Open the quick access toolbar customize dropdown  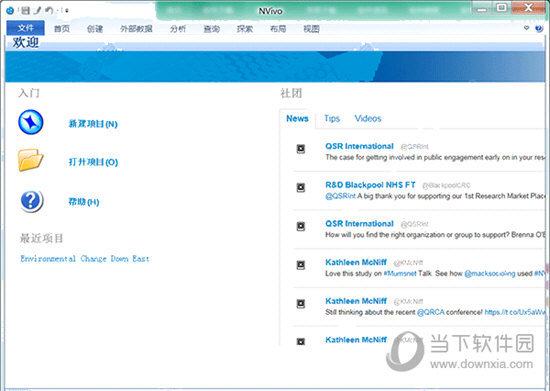point(66,11)
